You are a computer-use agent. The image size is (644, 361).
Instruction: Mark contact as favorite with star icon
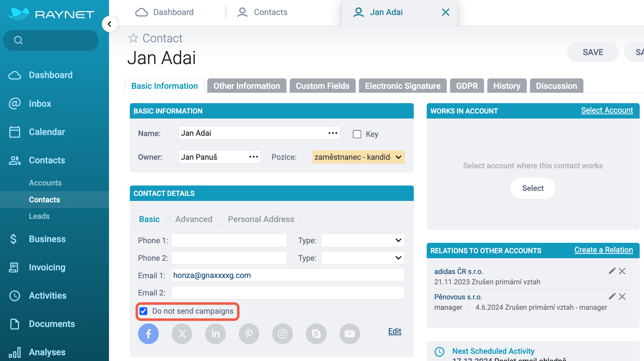click(133, 38)
